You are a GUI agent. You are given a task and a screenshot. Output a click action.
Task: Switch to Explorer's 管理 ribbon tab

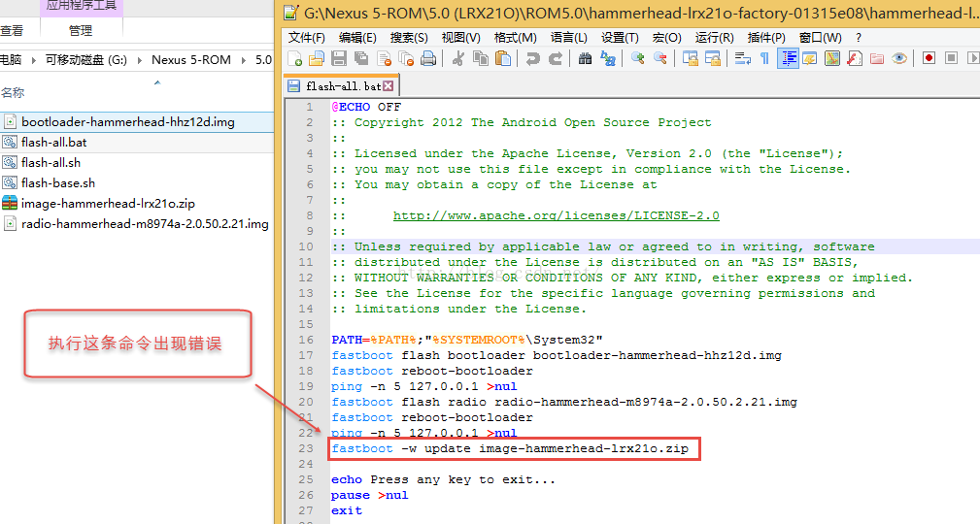point(81,31)
